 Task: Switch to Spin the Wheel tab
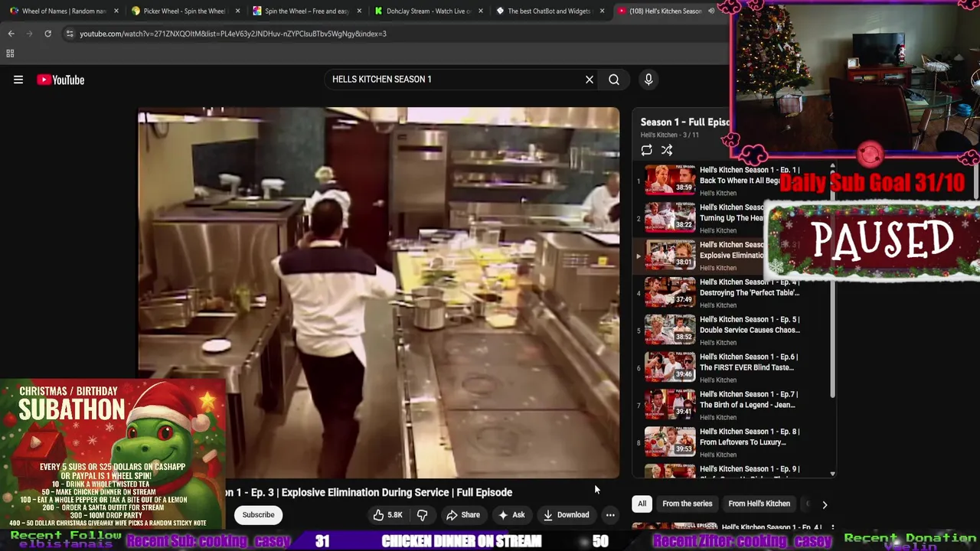click(x=305, y=11)
